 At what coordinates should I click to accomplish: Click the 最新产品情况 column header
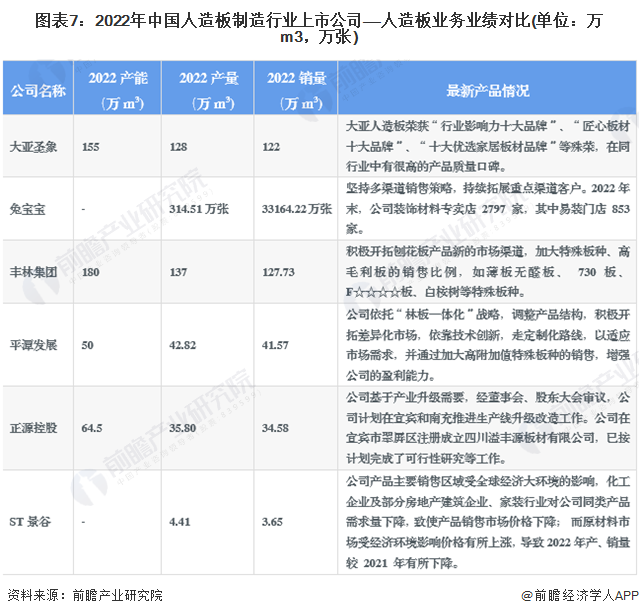point(488,91)
